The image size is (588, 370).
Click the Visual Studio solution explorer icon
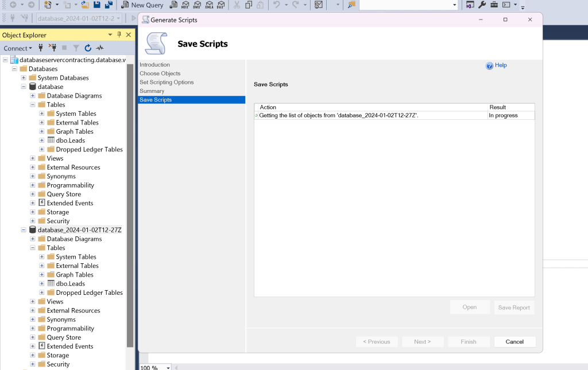470,5
